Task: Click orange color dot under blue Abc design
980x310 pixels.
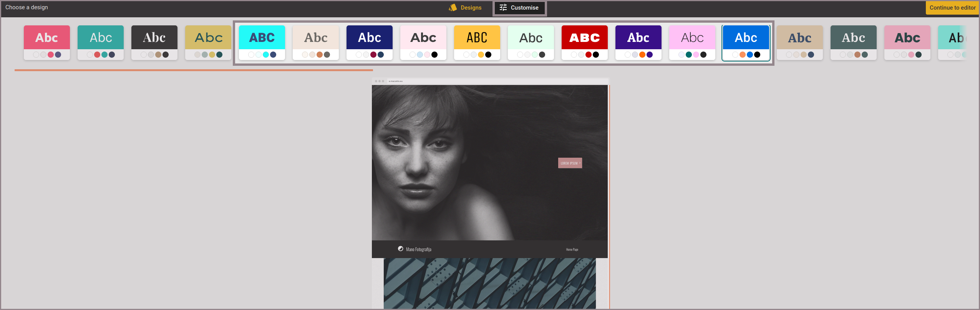Action: coord(742,55)
